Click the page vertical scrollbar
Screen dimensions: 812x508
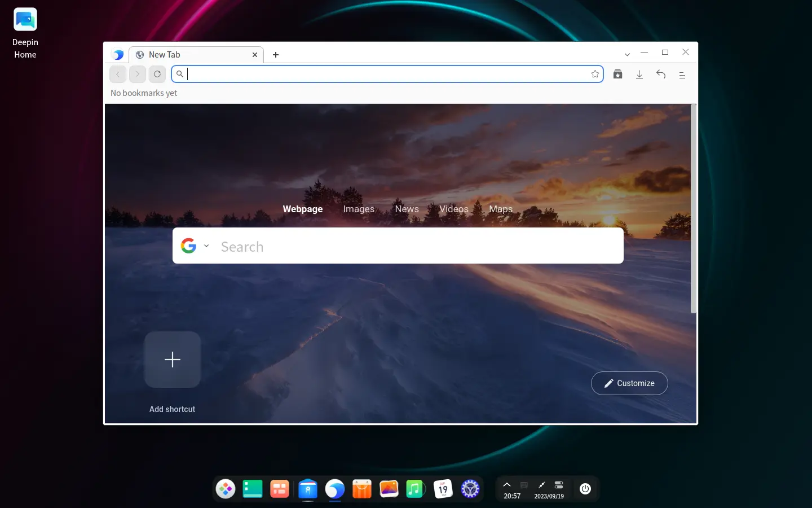click(694, 209)
